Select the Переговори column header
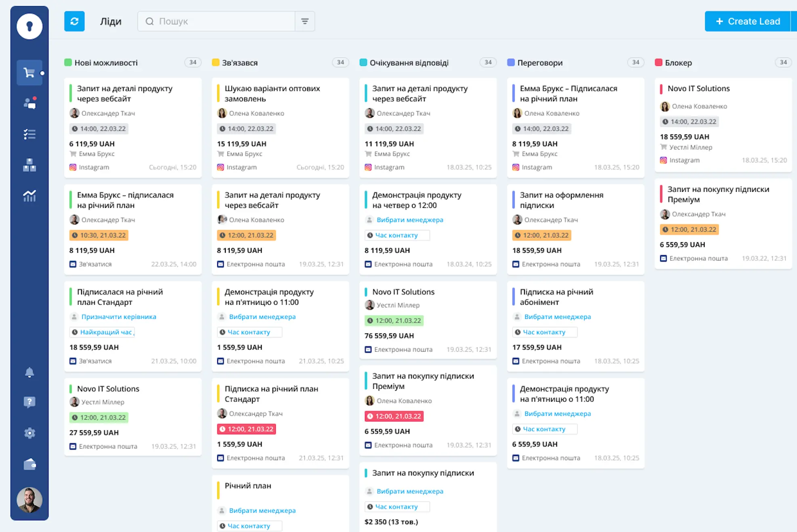This screenshot has width=797, height=532. (x=540, y=63)
